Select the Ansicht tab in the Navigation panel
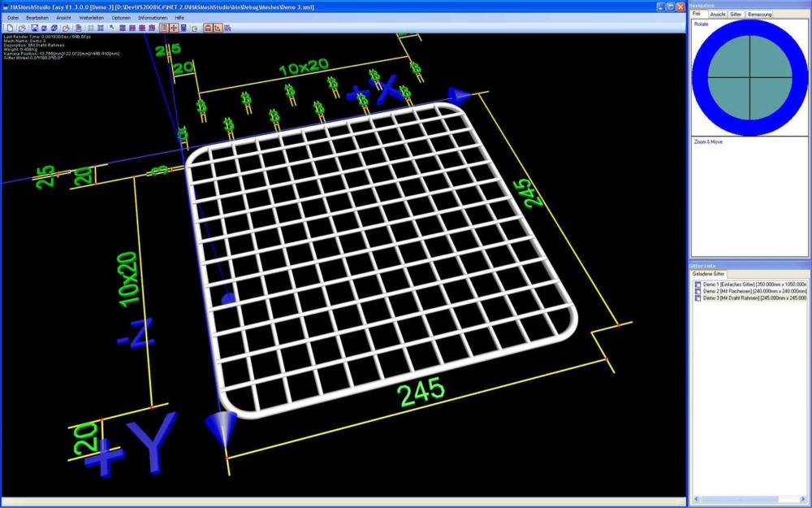812x508 pixels. tap(719, 14)
